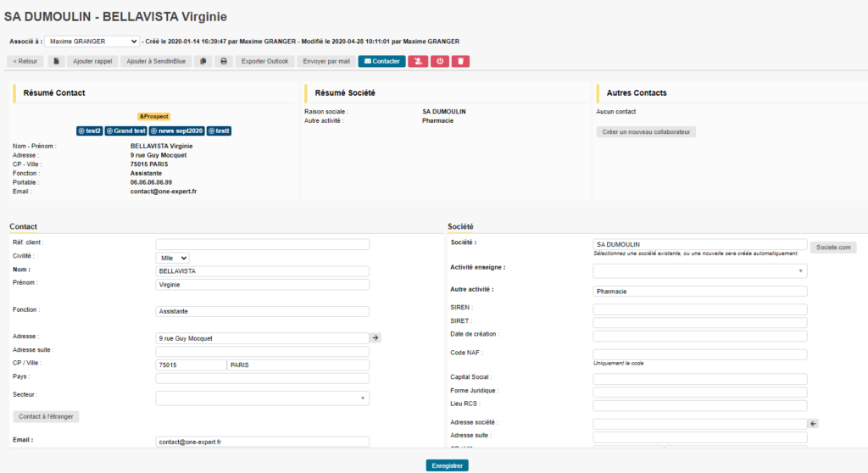Click left arrow next to Adresse société

[814, 423]
